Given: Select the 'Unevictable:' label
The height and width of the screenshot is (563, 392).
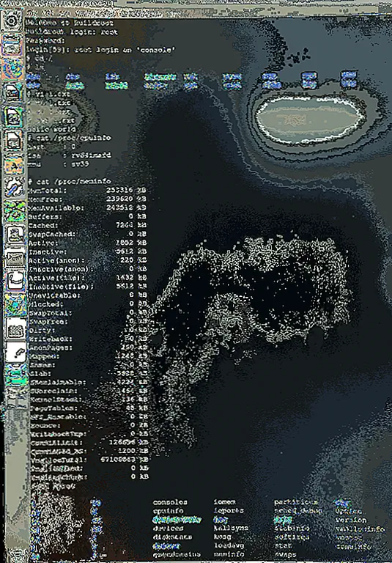Looking at the screenshot, I should pos(54,295).
